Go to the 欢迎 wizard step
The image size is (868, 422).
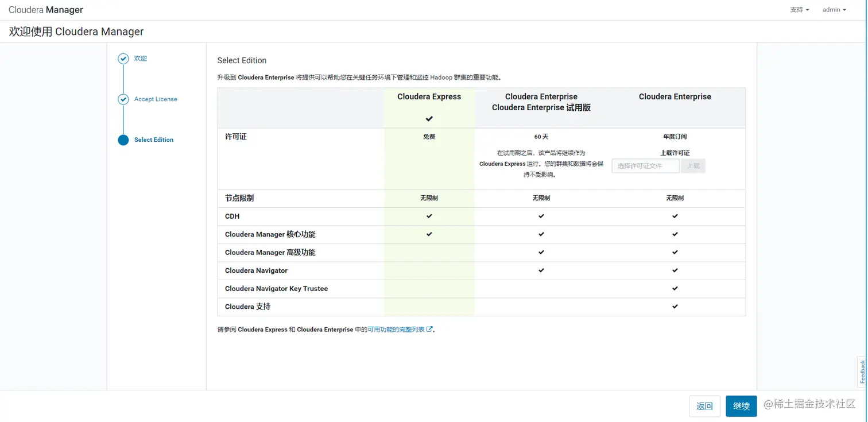pyautogui.click(x=141, y=59)
